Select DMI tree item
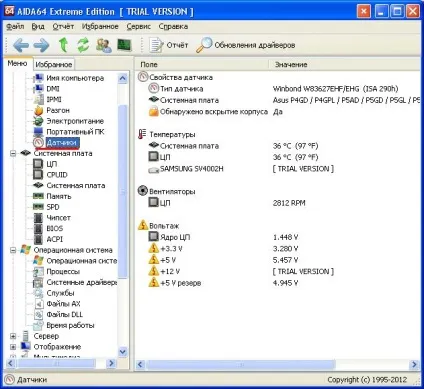The width and height of the screenshot is (424, 389). tap(53, 89)
